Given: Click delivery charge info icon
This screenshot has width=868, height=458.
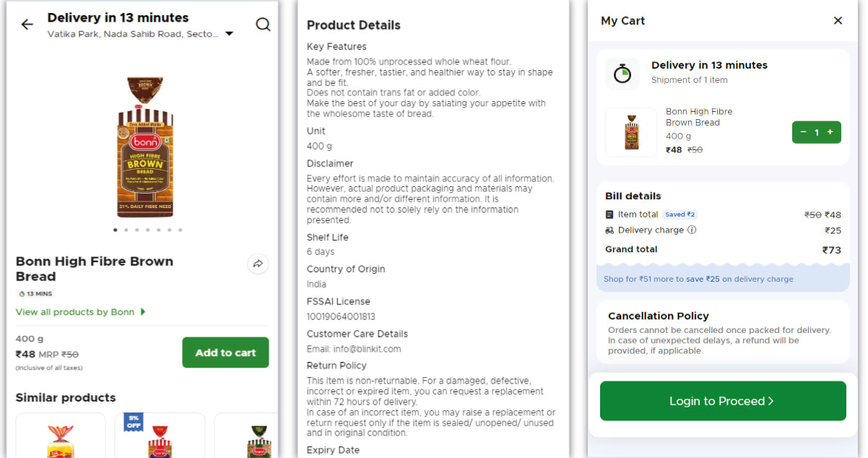Looking at the screenshot, I should [x=692, y=230].
